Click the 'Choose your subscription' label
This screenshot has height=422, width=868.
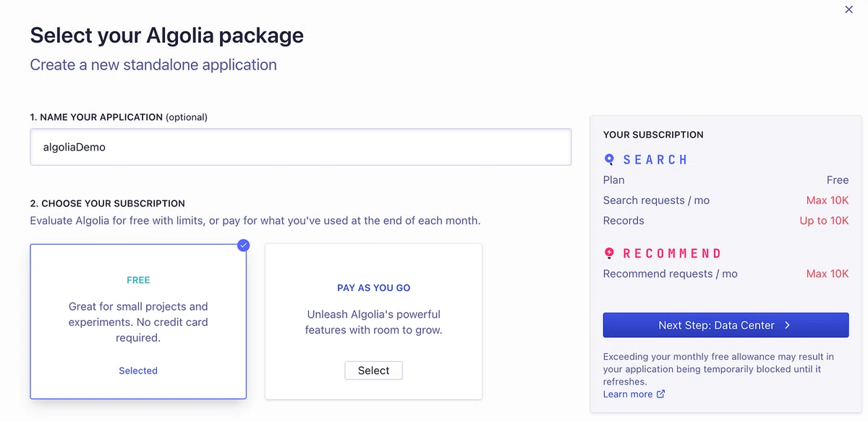click(108, 203)
